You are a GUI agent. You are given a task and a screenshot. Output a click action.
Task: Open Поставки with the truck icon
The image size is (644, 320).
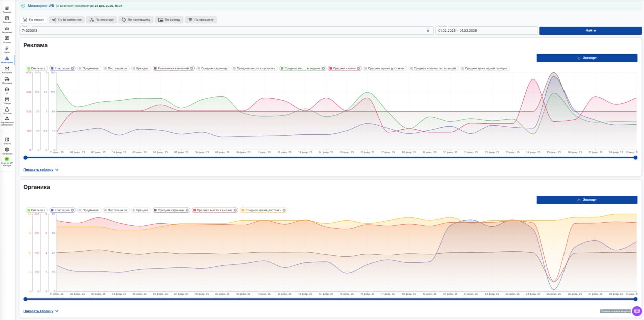pos(7,80)
